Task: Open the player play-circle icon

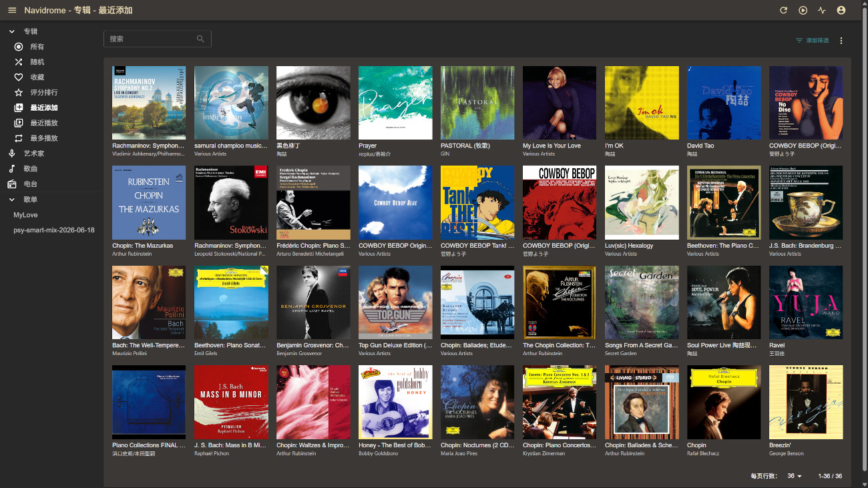Action: [803, 10]
